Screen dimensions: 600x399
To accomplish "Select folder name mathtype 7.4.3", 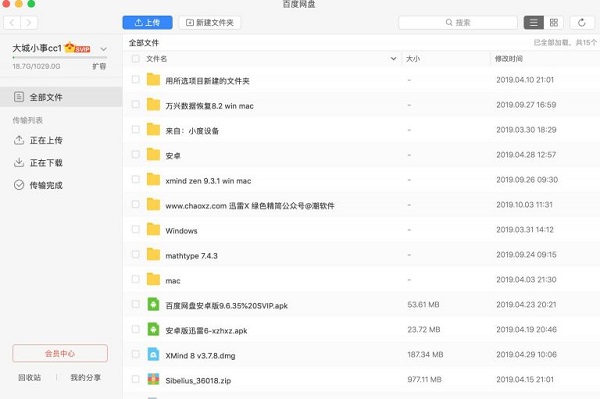I will [191, 256].
